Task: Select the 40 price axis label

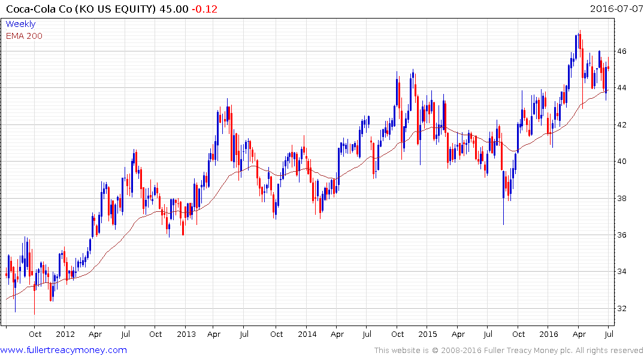Action: point(621,161)
